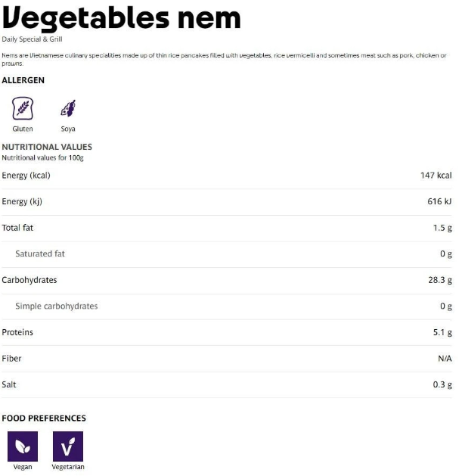This screenshot has width=459, height=476.
Task: Click the Food Preferences heading
Action: point(44,418)
